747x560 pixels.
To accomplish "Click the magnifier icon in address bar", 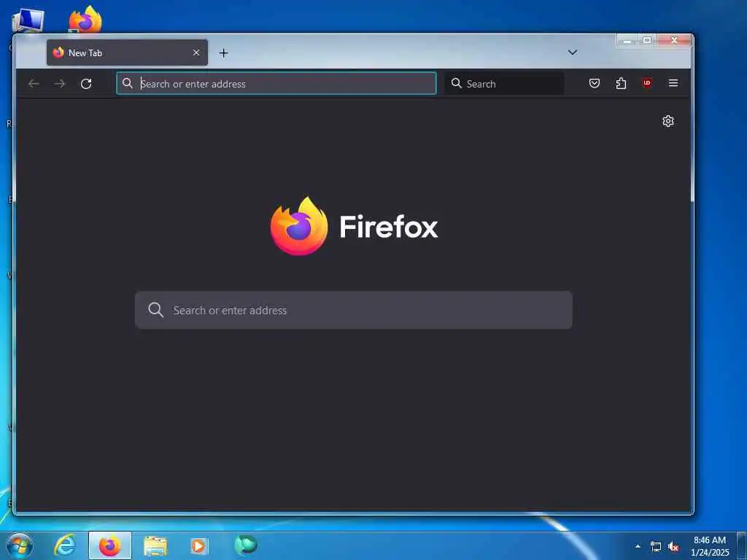I will tap(127, 83).
